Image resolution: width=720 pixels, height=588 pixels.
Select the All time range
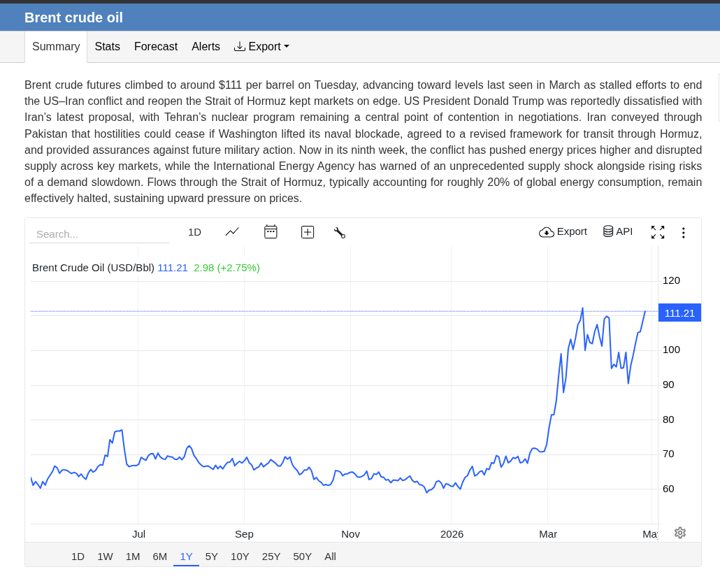tap(330, 557)
